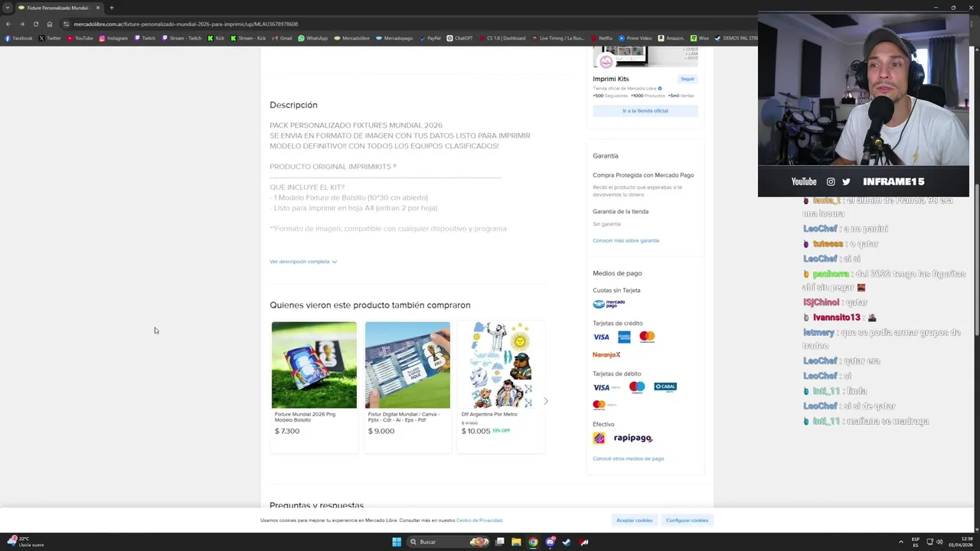
Task: Open the Kick bookmark
Action: point(216,38)
